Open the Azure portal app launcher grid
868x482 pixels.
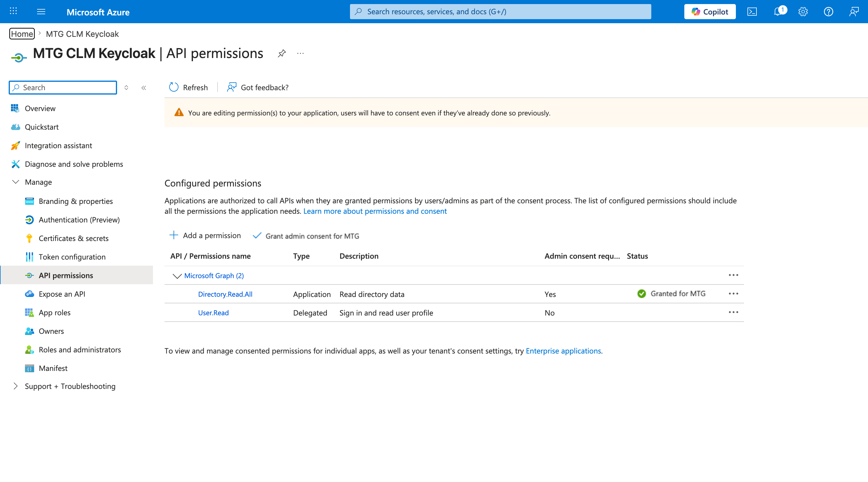pos(14,11)
